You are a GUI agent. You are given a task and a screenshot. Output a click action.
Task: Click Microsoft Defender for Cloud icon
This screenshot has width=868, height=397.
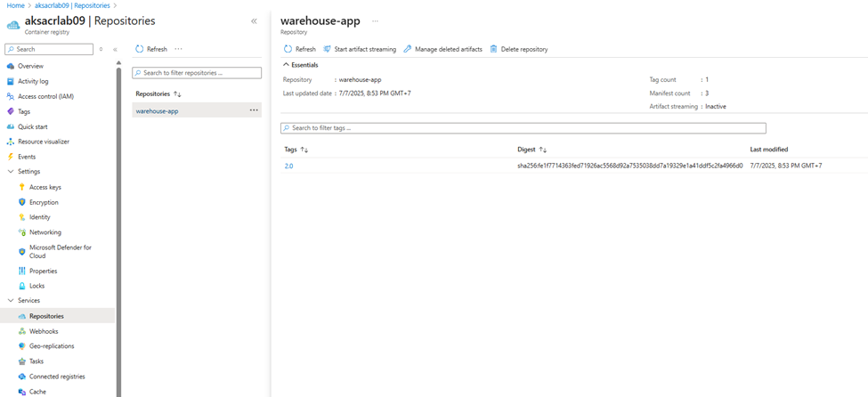(x=22, y=251)
